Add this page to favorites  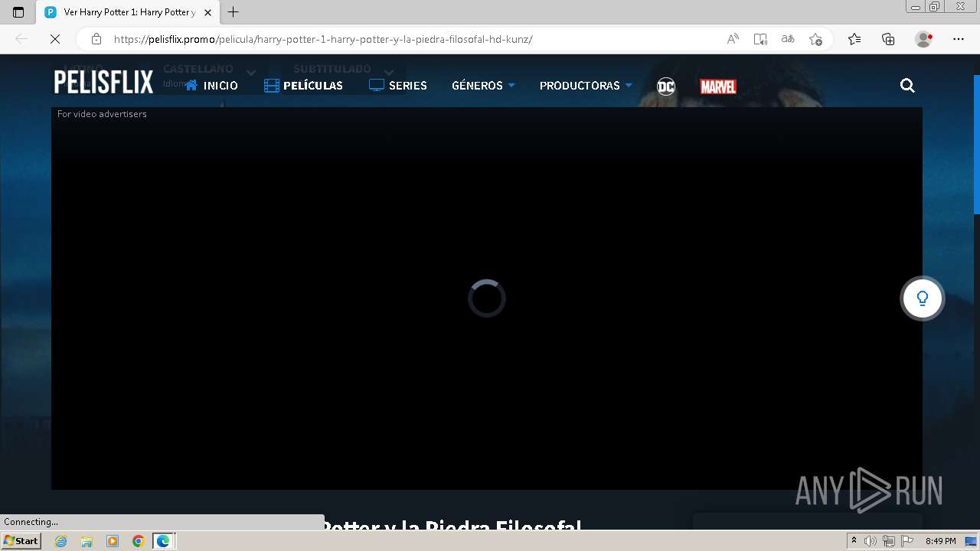pyautogui.click(x=815, y=39)
